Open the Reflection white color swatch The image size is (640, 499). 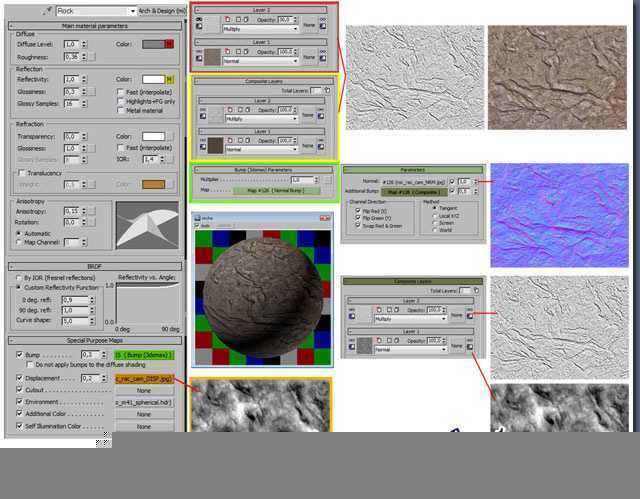(x=153, y=79)
